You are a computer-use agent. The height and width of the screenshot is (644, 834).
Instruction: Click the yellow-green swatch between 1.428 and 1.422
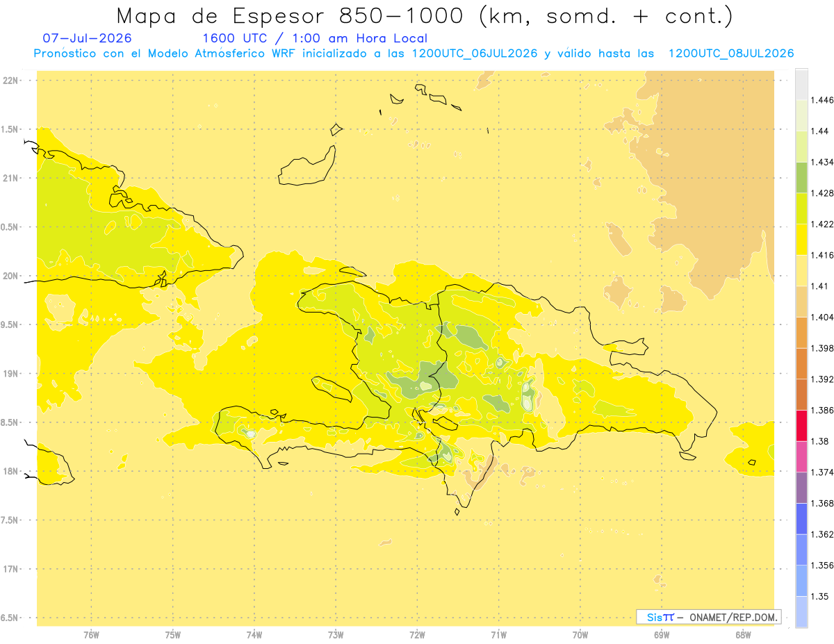[x=801, y=208]
